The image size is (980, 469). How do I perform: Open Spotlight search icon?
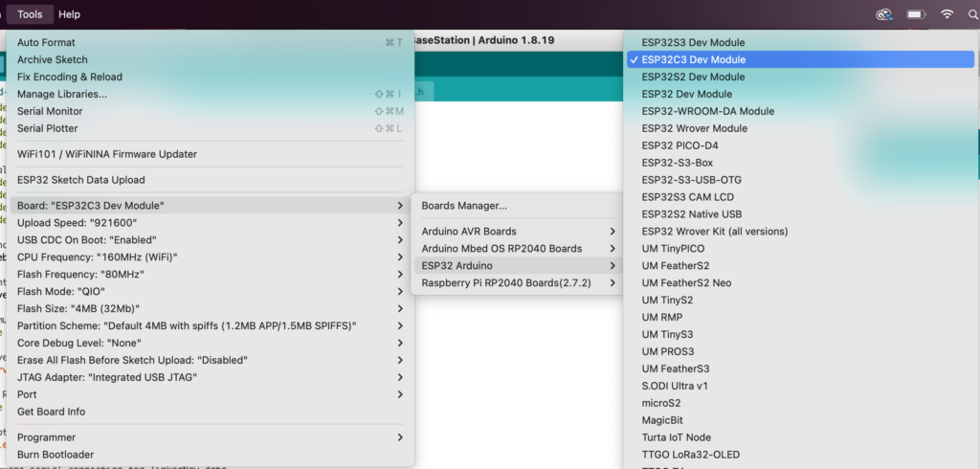point(973,13)
